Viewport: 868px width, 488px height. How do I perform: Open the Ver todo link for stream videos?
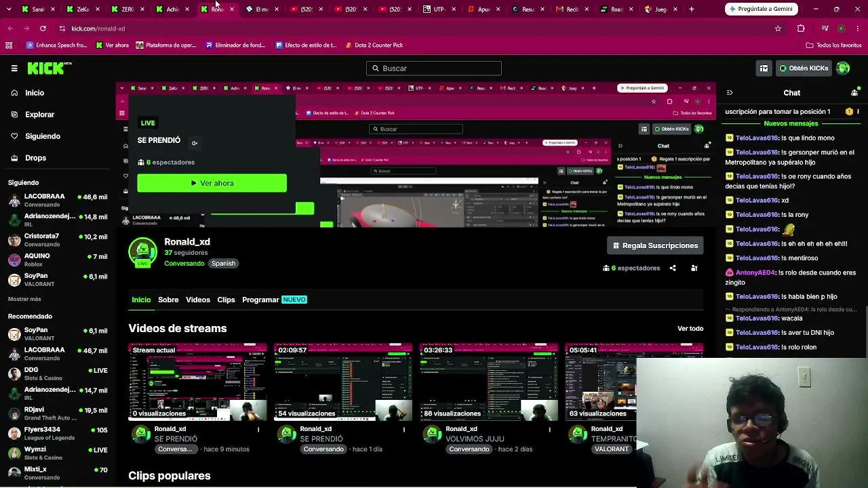pos(690,329)
